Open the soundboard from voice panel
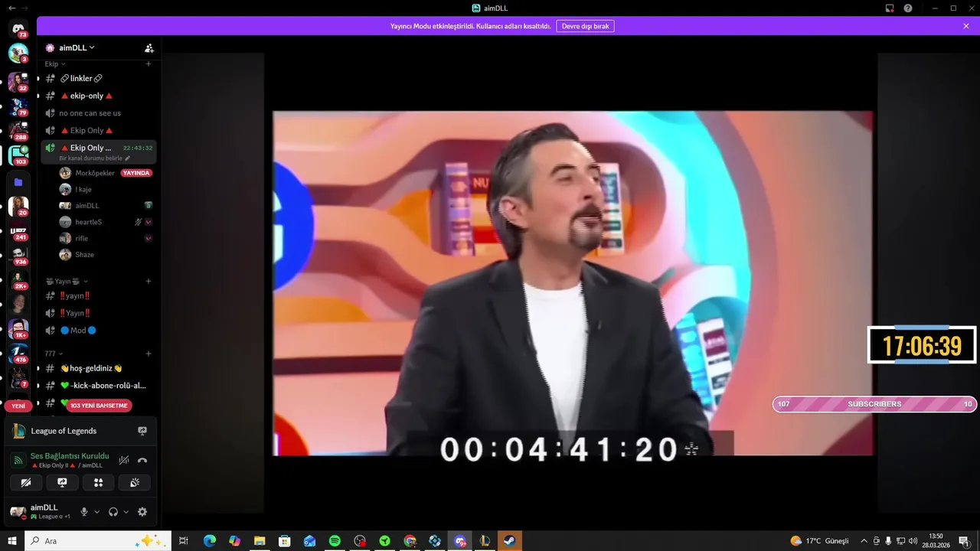 [x=135, y=483]
